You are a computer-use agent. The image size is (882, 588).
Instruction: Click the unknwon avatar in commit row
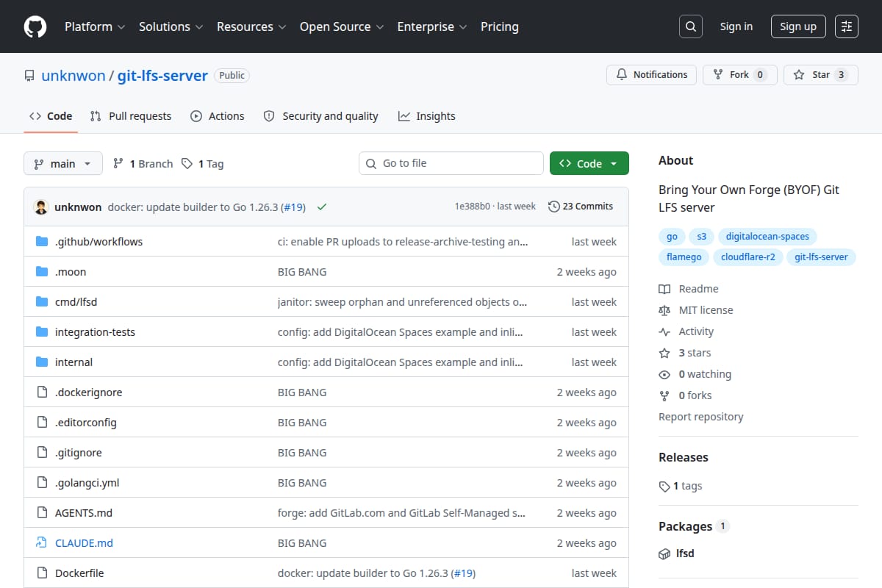click(41, 207)
